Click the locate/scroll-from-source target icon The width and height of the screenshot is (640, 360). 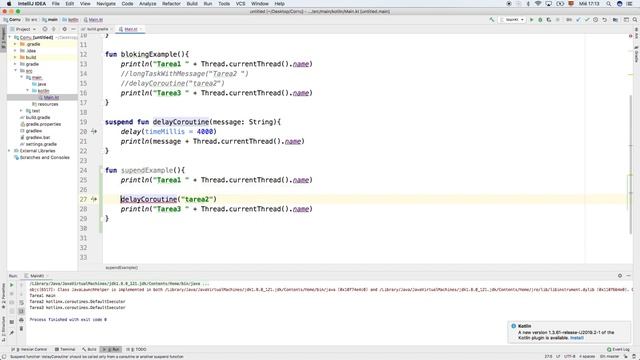coord(45,29)
